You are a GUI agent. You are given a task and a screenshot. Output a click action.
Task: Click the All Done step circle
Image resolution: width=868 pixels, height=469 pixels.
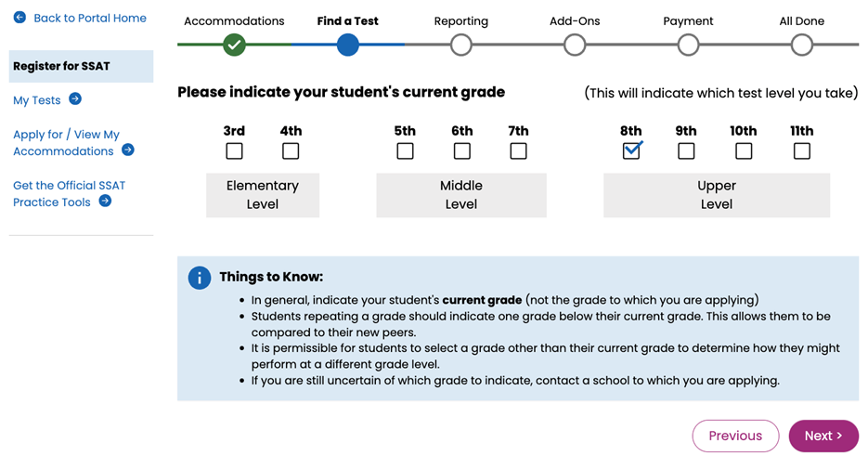point(801,44)
